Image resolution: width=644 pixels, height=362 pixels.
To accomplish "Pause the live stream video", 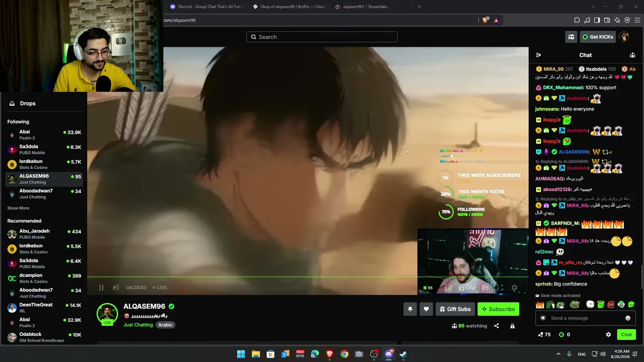I will (101, 288).
